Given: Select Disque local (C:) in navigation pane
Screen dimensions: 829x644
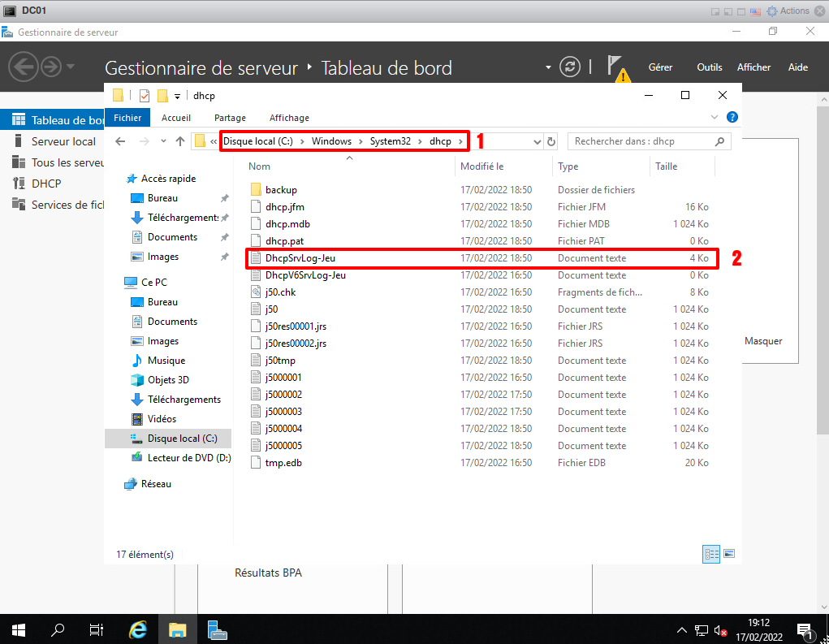Looking at the screenshot, I should 182,439.
